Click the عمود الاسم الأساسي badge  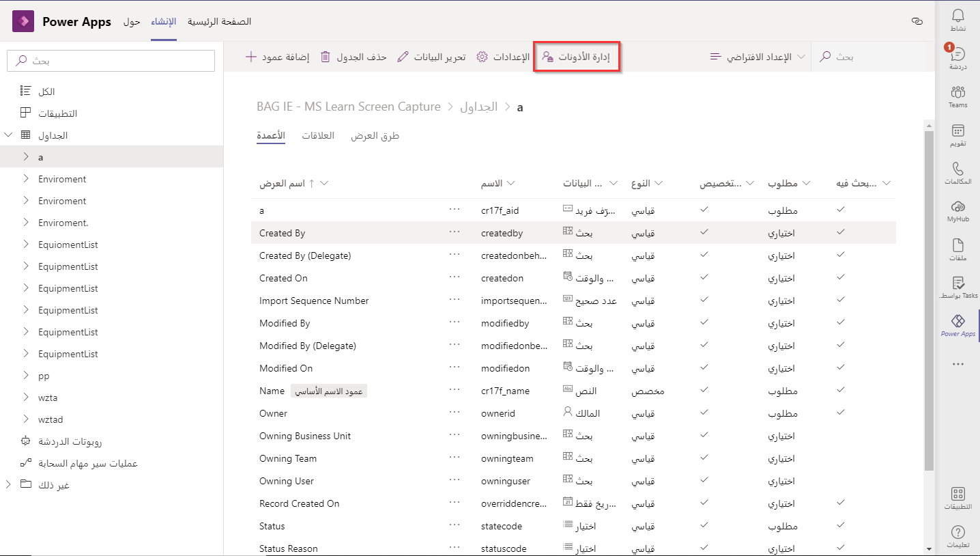(329, 391)
